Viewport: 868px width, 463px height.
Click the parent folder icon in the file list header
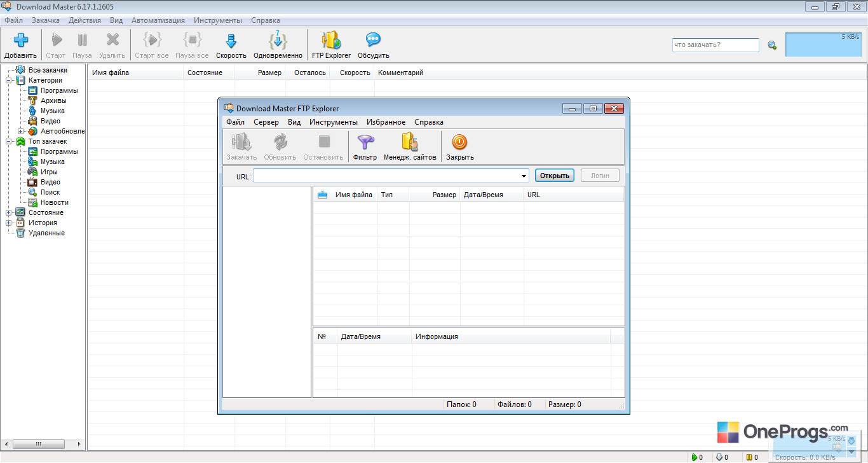tap(322, 195)
